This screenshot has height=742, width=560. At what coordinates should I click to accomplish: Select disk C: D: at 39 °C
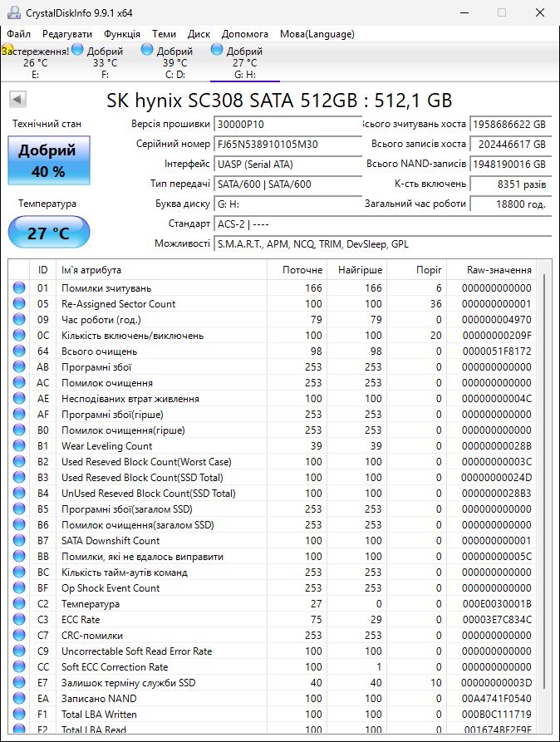[x=174, y=62]
